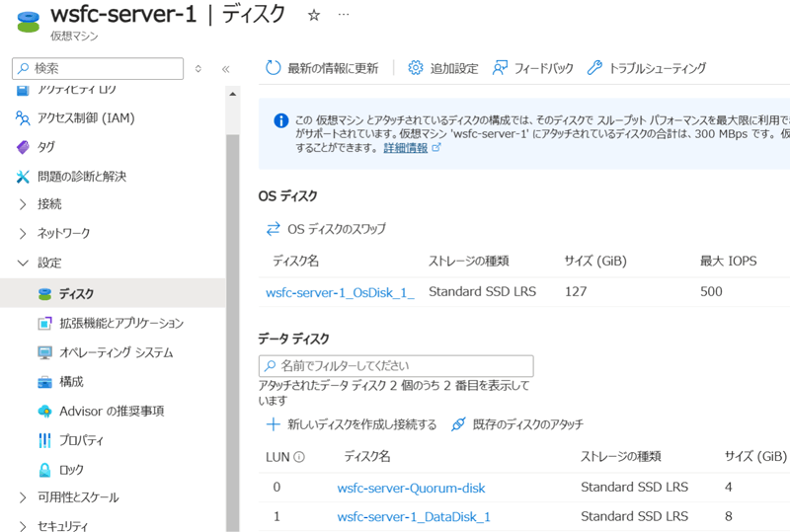Open wsfc-server-Quorum-disk link

click(x=411, y=488)
